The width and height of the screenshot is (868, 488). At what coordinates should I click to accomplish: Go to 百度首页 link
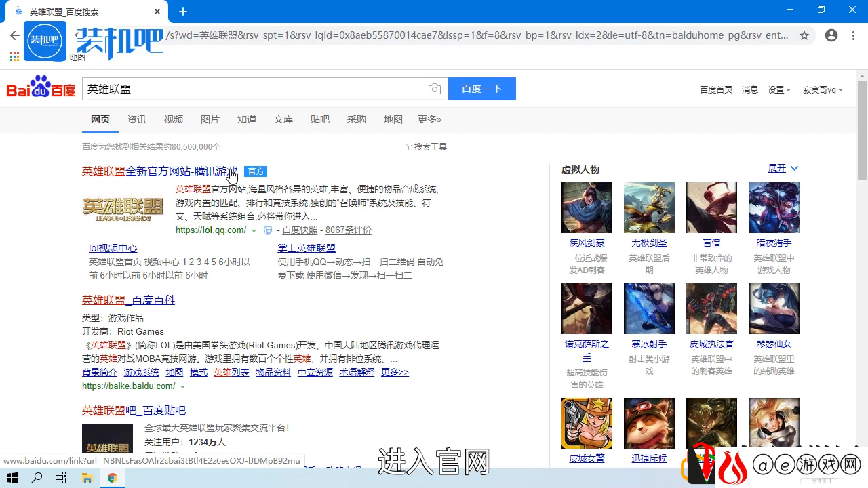pos(716,90)
